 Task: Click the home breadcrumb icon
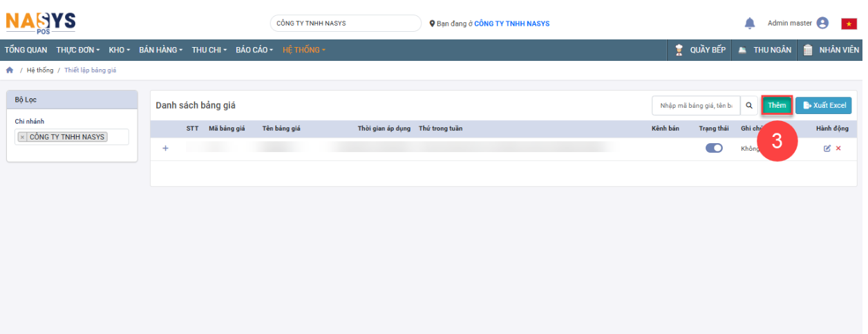pyautogui.click(x=10, y=71)
